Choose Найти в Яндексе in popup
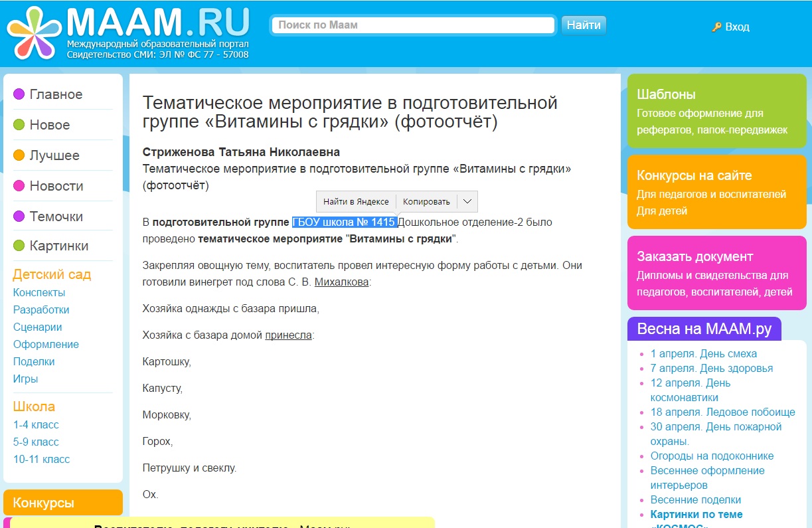This screenshot has height=528, width=812. point(356,201)
